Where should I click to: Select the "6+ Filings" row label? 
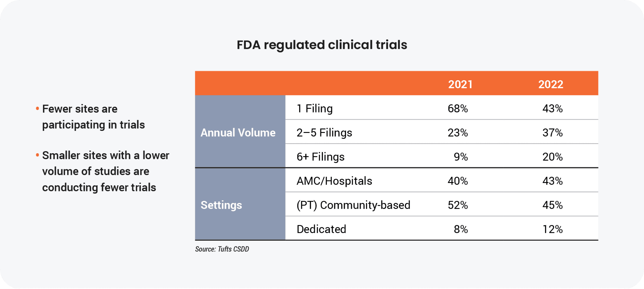(320, 157)
